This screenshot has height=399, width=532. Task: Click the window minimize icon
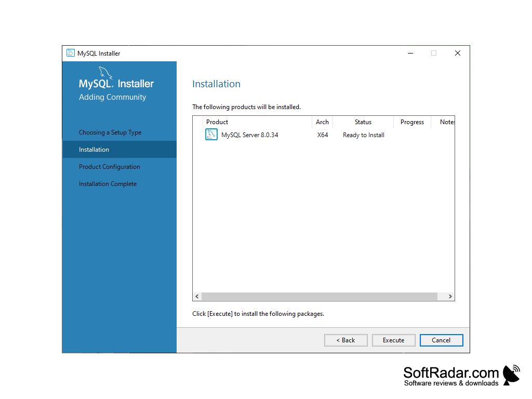[x=410, y=53]
